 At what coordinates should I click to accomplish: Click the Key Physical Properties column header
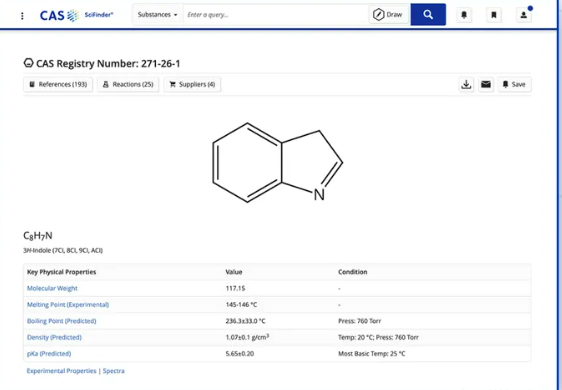pyautogui.click(x=61, y=272)
